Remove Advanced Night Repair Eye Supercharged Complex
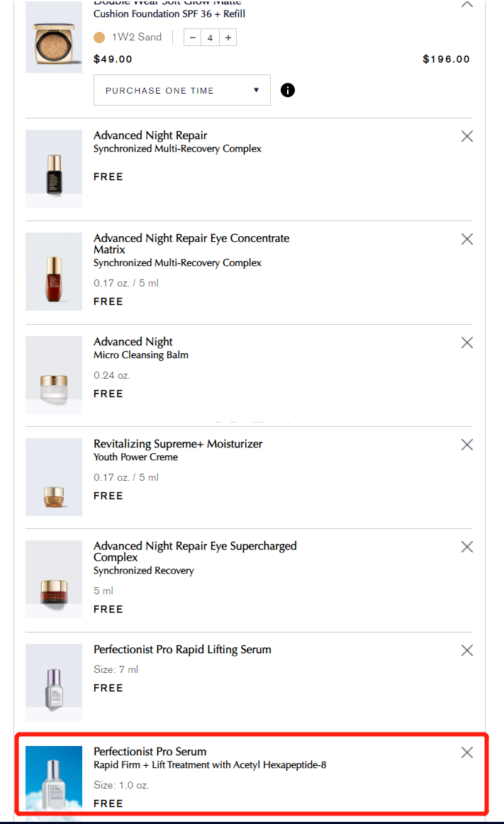This screenshot has width=504, height=824. click(x=466, y=547)
